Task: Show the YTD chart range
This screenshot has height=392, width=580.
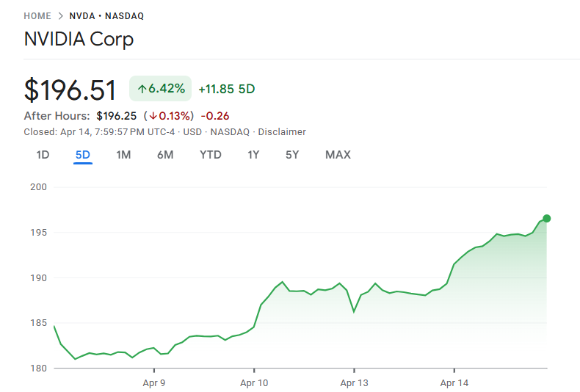Action: pos(211,155)
